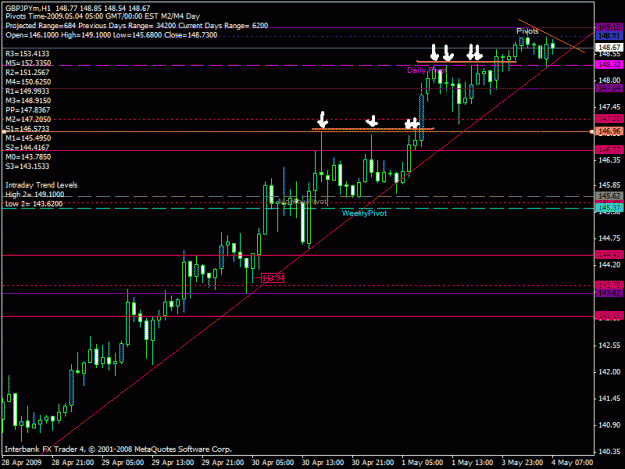Select the 3 May 23:00 time label
Image resolution: width=625 pixels, height=469 pixels.
tap(522, 463)
